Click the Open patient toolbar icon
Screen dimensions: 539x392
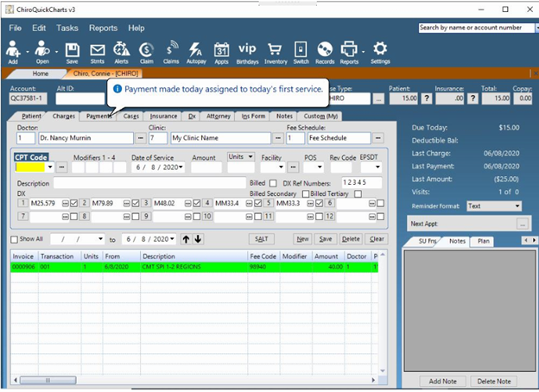tap(42, 52)
